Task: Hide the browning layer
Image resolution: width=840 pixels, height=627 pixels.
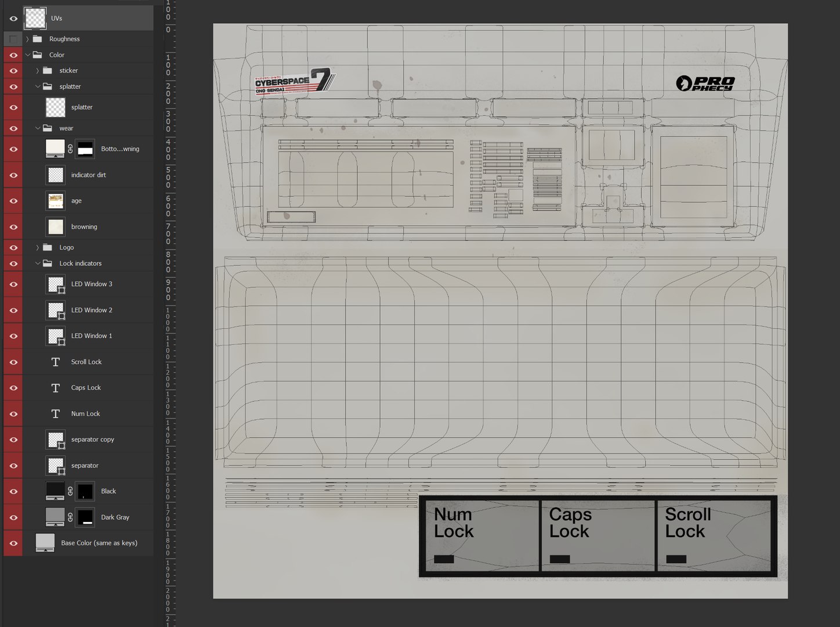Action: click(13, 227)
